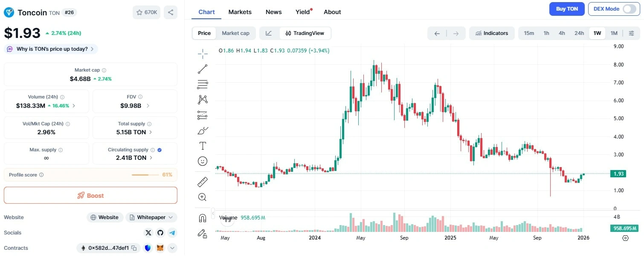Toggle the magnet snap mode
644x263 pixels.
click(203, 218)
